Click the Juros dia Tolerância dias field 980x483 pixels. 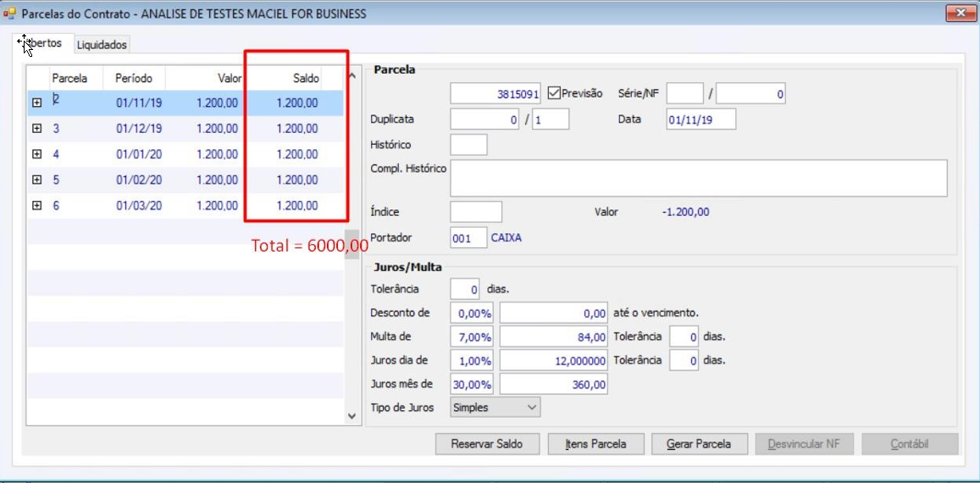click(x=684, y=360)
